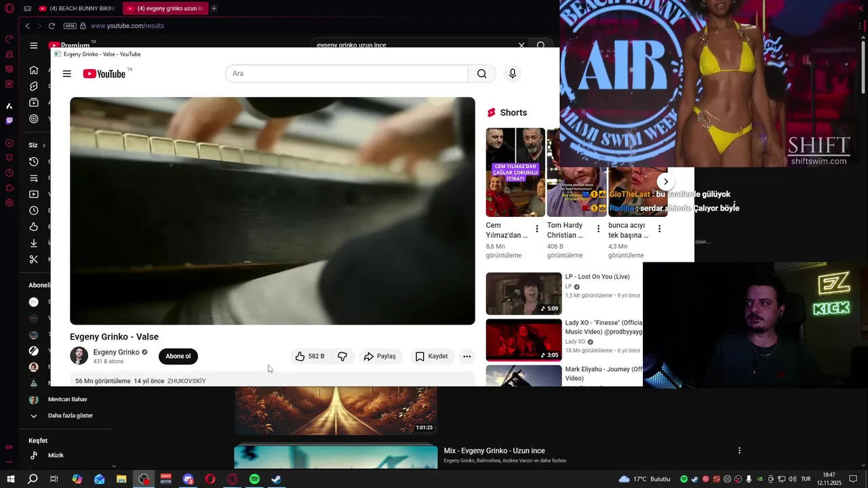Open Mix - Evgeny Grinko - Uzun ince
Image resolution: width=868 pixels, height=488 pixels.
coord(494,451)
